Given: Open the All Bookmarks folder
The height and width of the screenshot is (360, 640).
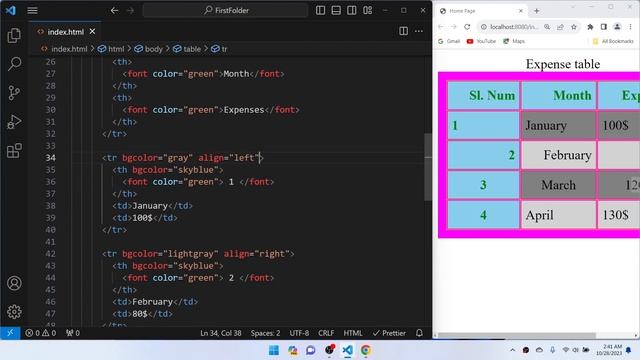Looking at the screenshot, I should pyautogui.click(x=613, y=41).
